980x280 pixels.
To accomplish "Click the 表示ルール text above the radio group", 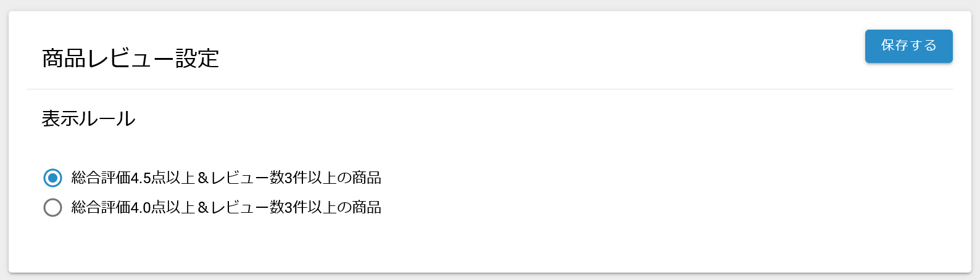I will click(x=88, y=118).
